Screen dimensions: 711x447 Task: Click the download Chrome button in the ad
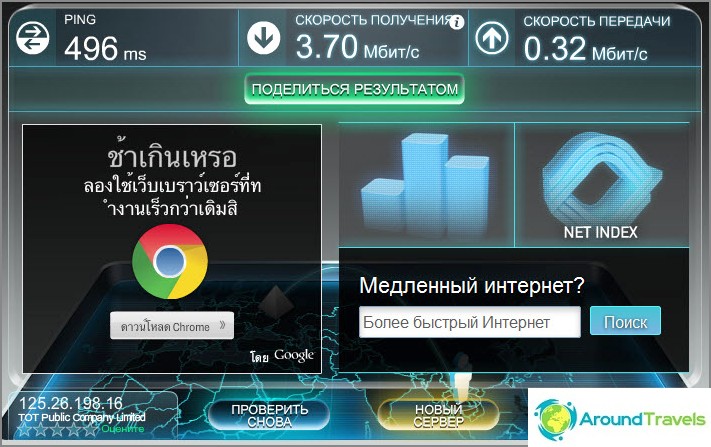point(172,326)
